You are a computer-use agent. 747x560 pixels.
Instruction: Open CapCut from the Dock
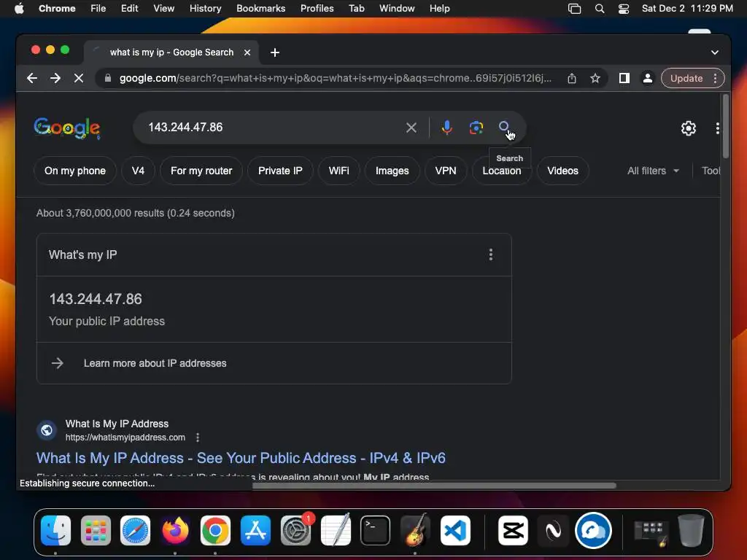pos(513,531)
